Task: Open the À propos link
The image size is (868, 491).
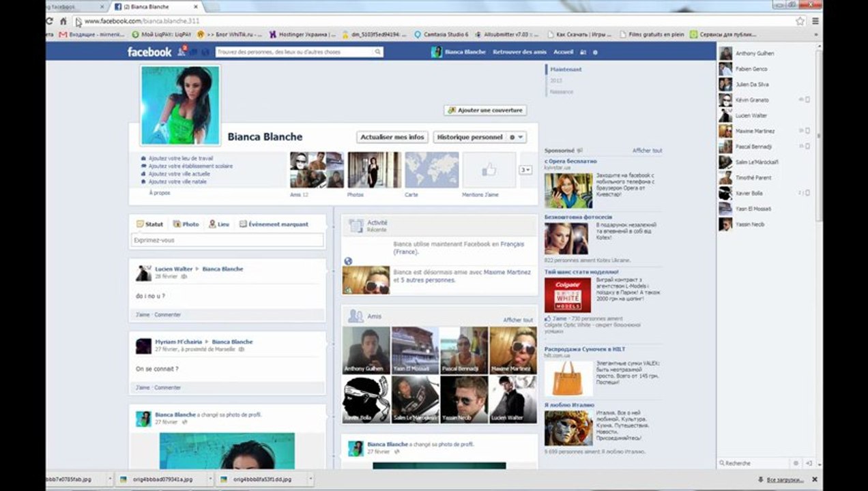Action: click(160, 193)
